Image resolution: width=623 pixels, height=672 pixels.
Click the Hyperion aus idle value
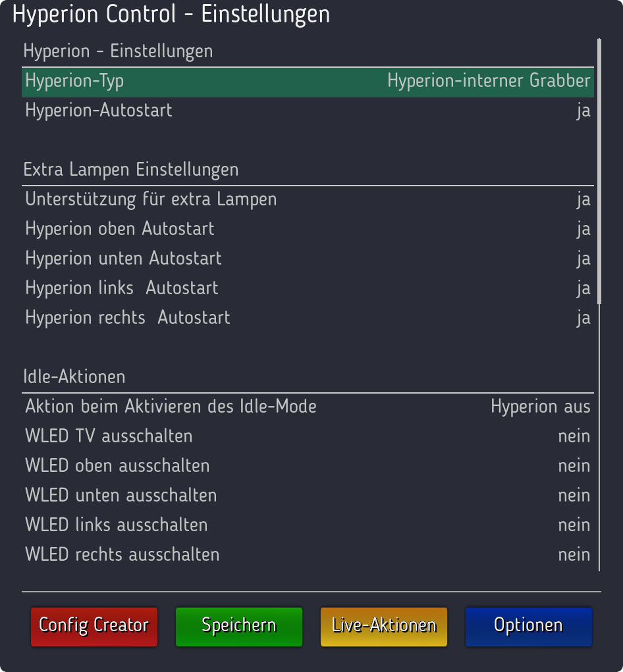click(540, 407)
